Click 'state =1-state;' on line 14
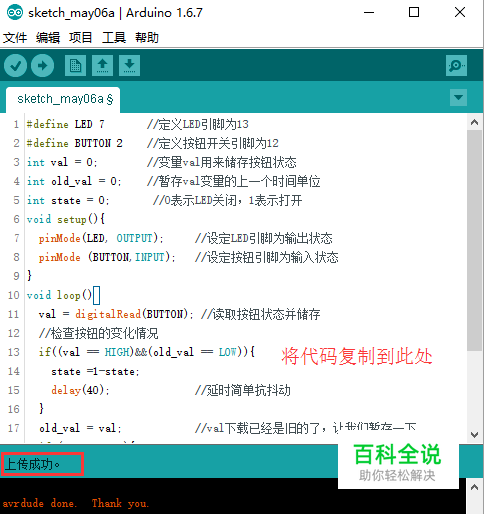 click(95, 371)
